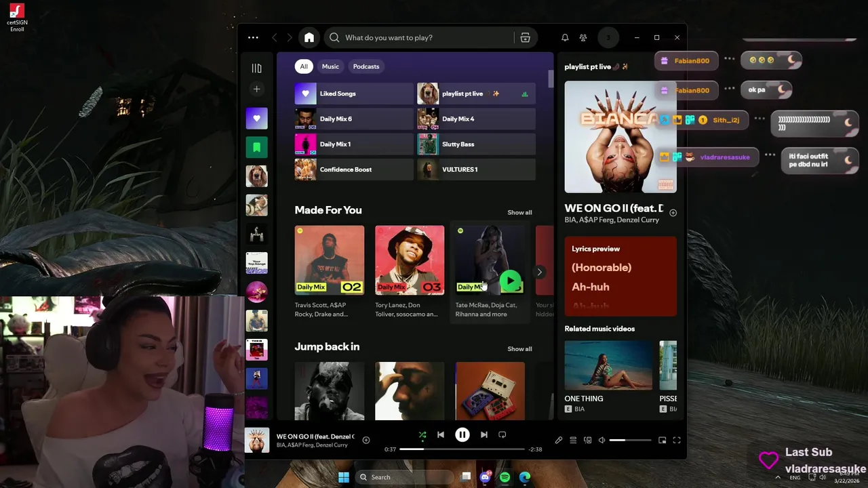Viewport: 868px width, 488px height.
Task: Enter full screen mode
Action: click(x=677, y=440)
